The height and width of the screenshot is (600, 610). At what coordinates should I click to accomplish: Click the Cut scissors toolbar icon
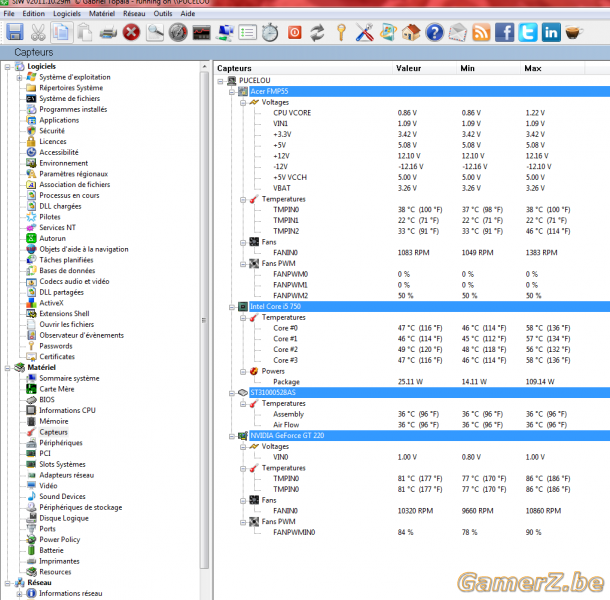38,32
